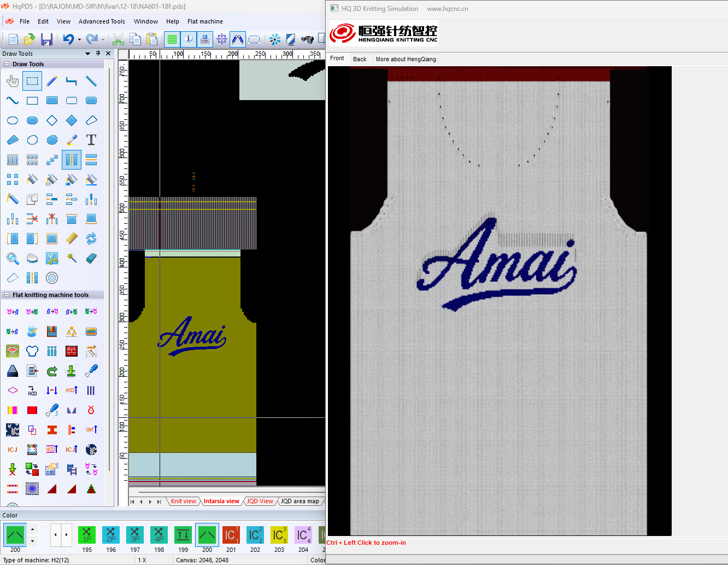728x565 pixels.
Task: Activate the magnifier zoom tool
Action: click(x=13, y=258)
